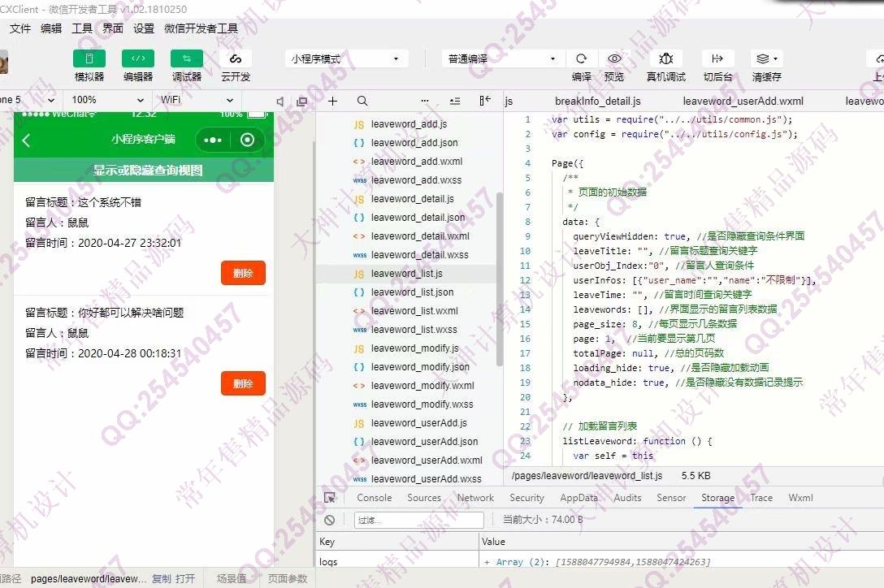Toggle the debugger (调试器) panel

pos(187,58)
